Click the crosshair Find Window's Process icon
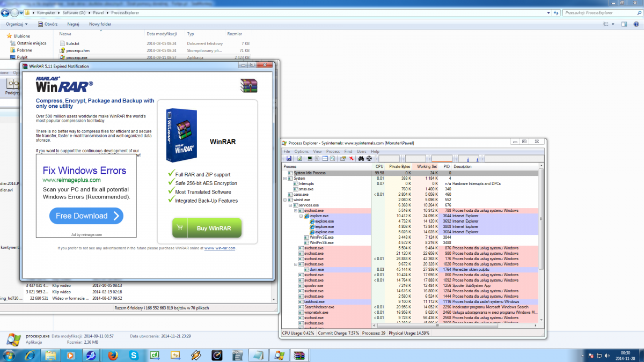 (369, 159)
